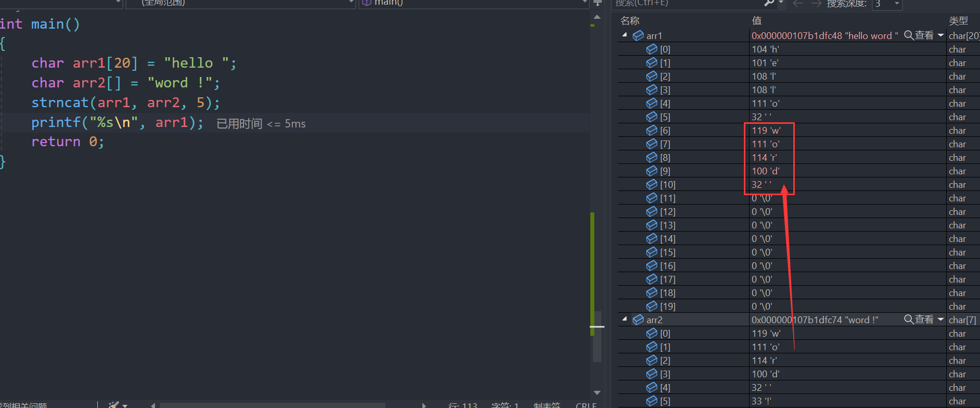
Task: Click the icon of arr1 element [17]
Action: (652, 279)
